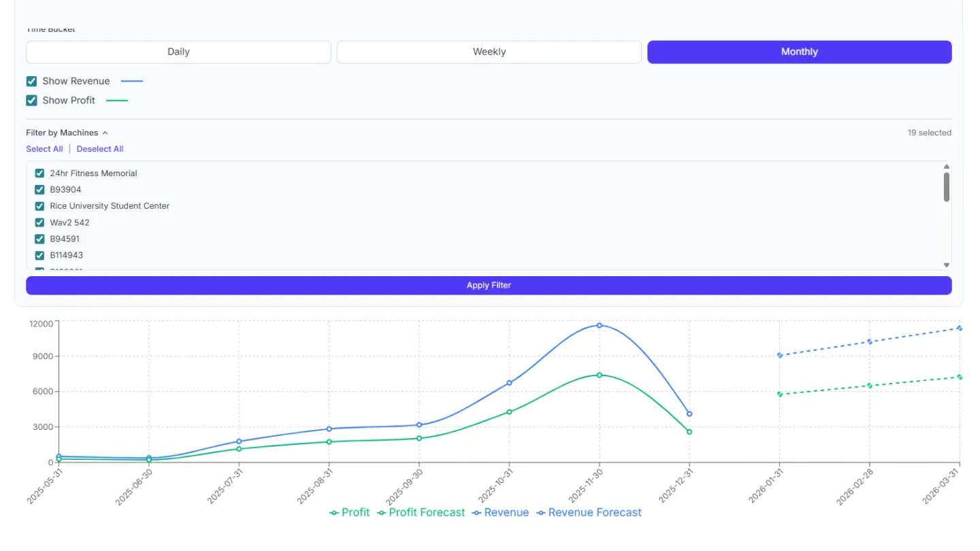The width and height of the screenshot is (980, 551).
Task: Collapse the Filter by Machines section
Action: (x=105, y=133)
